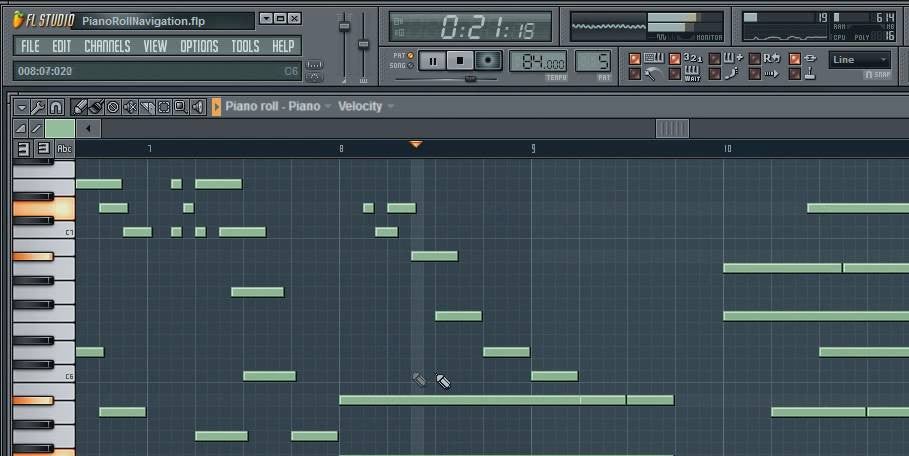Click the typing keyboard to piano icon
This screenshot has width=909, height=456.
654,58
